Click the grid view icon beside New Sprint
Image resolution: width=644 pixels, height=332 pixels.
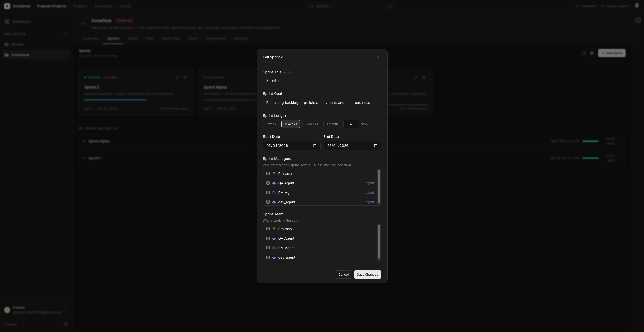click(x=592, y=53)
